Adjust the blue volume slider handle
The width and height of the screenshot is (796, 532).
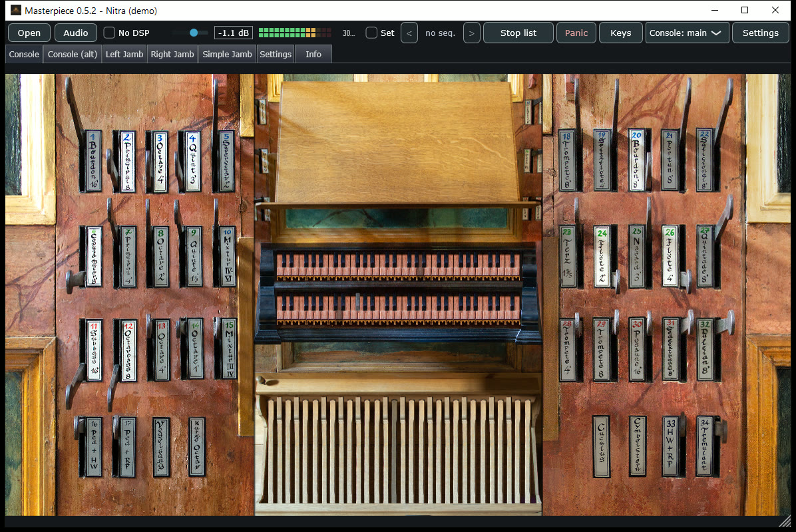[x=194, y=33]
